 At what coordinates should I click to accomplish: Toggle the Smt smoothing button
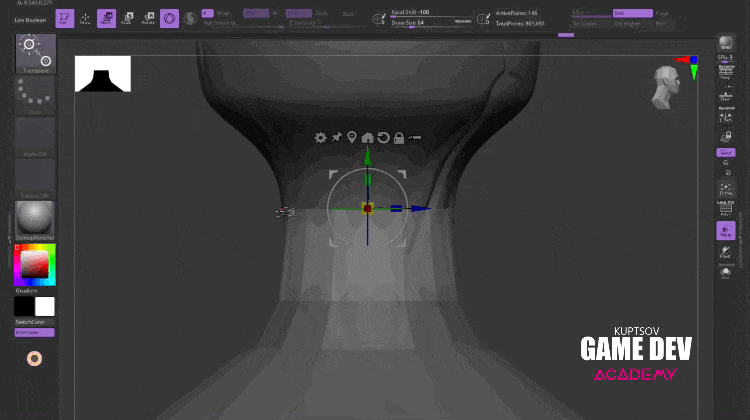(x=633, y=13)
